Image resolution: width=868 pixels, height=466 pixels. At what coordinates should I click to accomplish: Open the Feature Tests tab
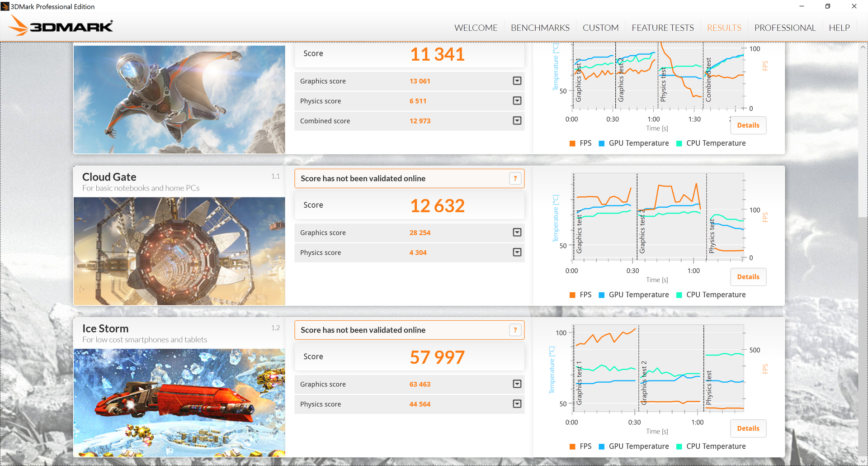click(x=663, y=28)
